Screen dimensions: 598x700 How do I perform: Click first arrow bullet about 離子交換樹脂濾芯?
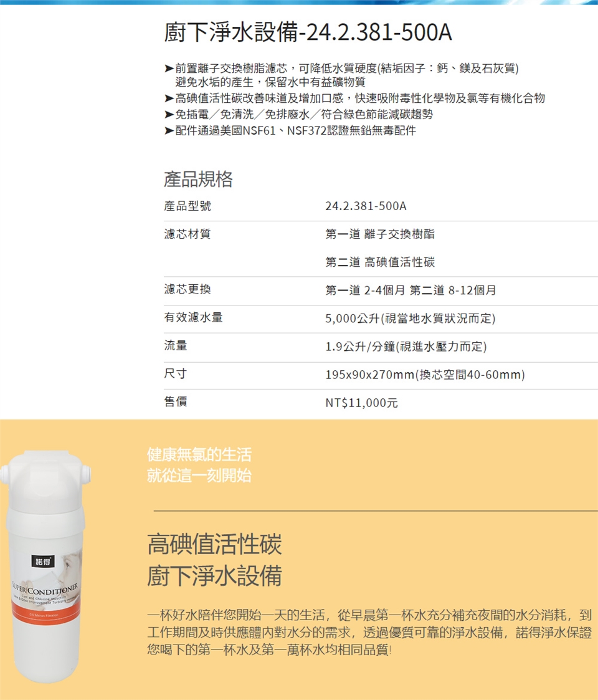pos(169,69)
